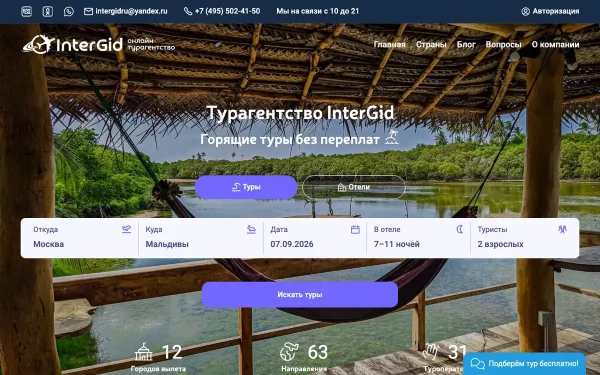Viewport: 600px width, 375px height.
Task: Click chat bubbles icon in Подберём тур
Action: 478,364
